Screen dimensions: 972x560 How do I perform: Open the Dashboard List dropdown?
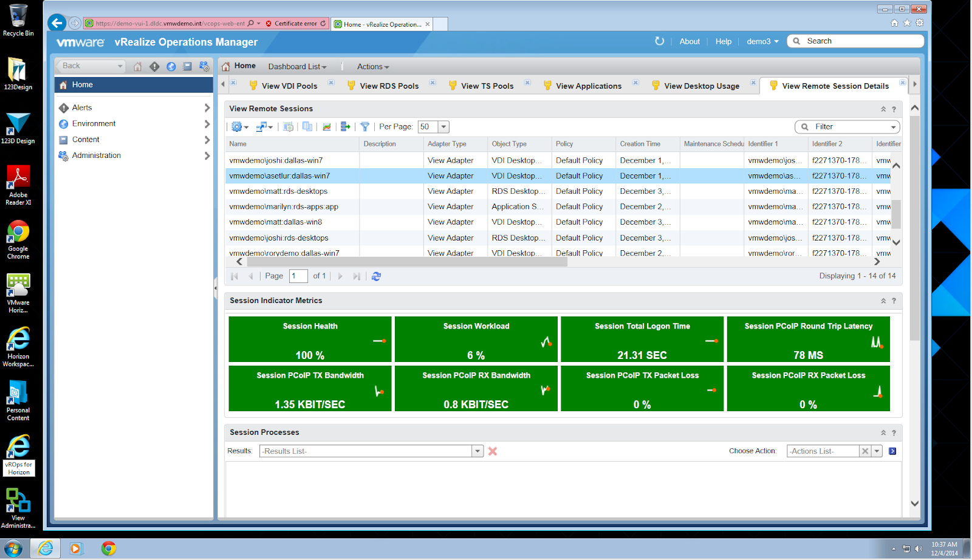pyautogui.click(x=297, y=67)
